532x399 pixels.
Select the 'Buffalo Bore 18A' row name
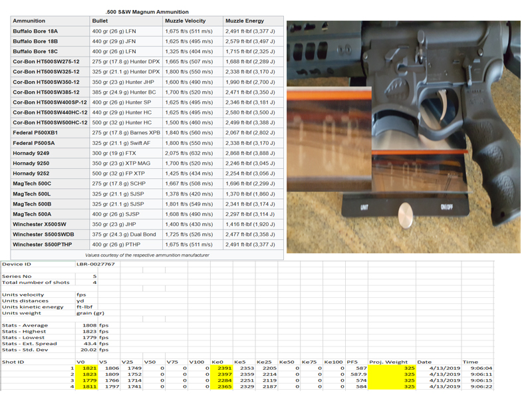[x=50, y=31]
